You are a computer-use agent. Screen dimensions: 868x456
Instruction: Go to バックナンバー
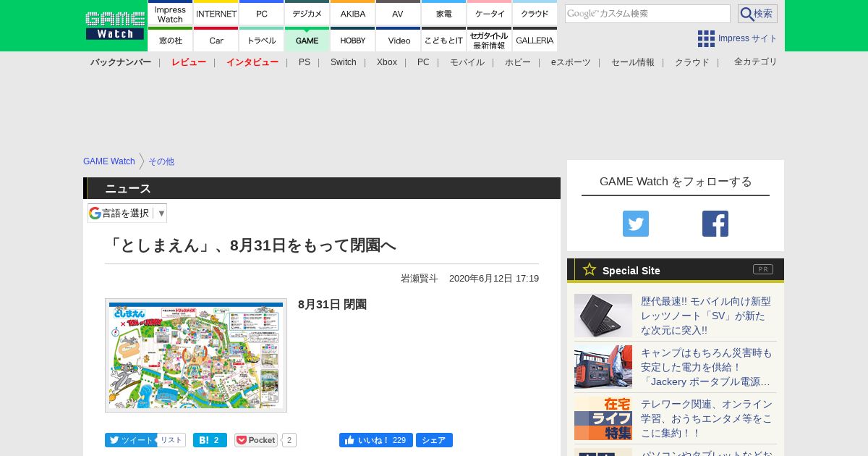(121, 62)
